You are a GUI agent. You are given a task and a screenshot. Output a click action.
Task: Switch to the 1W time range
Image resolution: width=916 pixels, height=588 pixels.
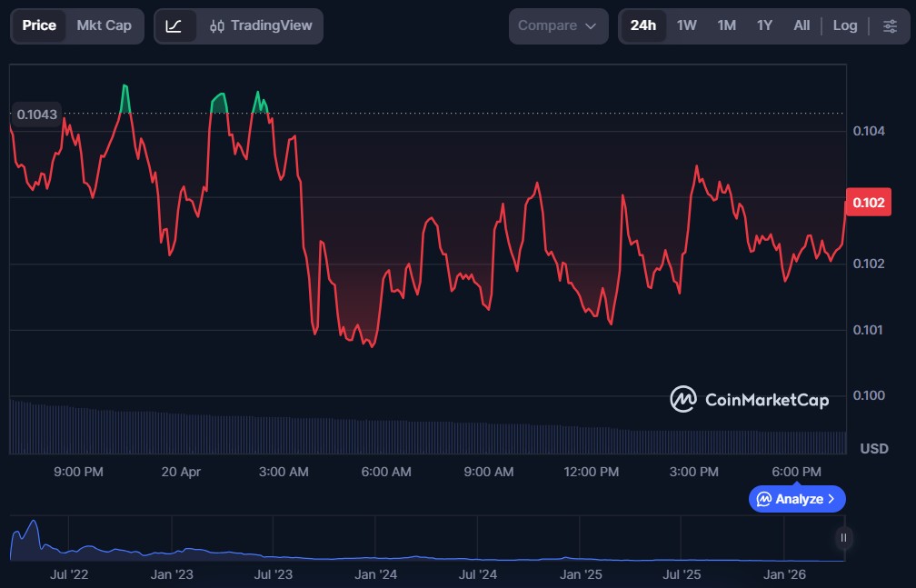[687, 25]
